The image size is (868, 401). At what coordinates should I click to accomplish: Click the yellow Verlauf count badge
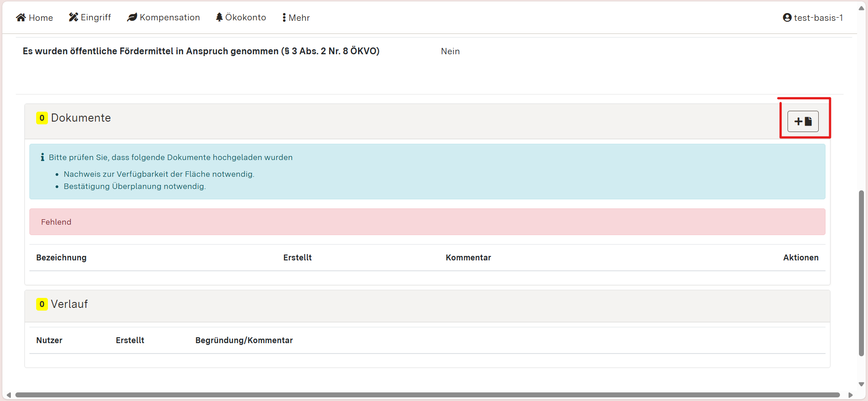pyautogui.click(x=42, y=304)
